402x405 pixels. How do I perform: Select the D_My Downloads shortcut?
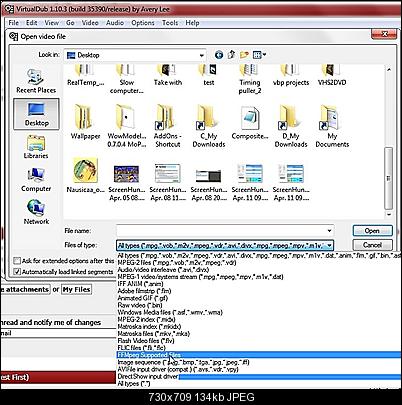click(x=291, y=126)
